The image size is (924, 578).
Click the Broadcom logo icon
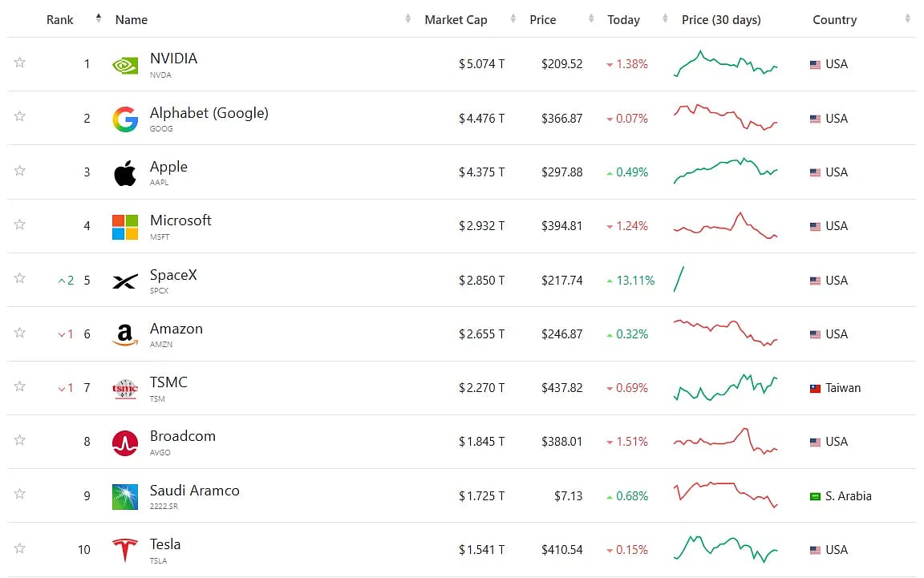point(125,443)
